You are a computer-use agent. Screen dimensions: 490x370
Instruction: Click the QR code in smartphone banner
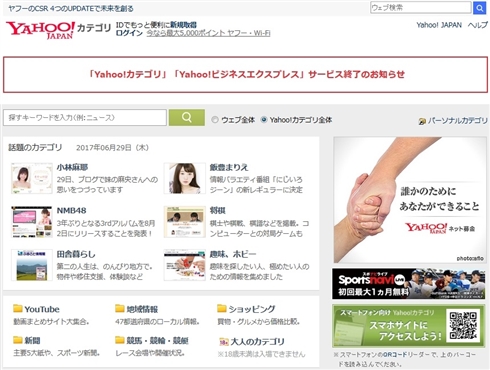(463, 326)
